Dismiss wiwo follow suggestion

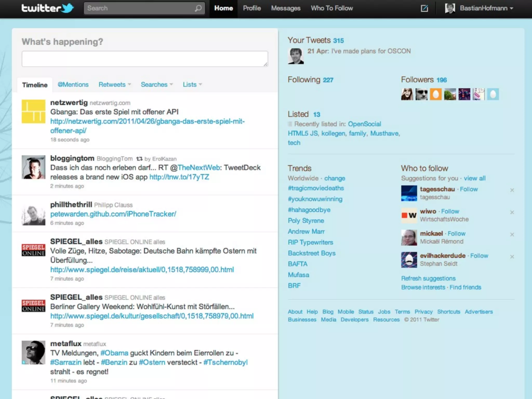pyautogui.click(x=512, y=212)
